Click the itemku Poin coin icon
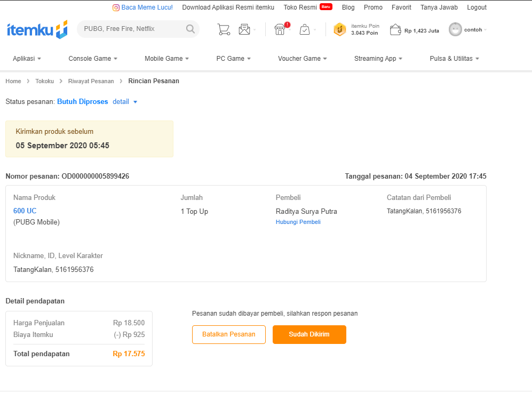 [340, 30]
